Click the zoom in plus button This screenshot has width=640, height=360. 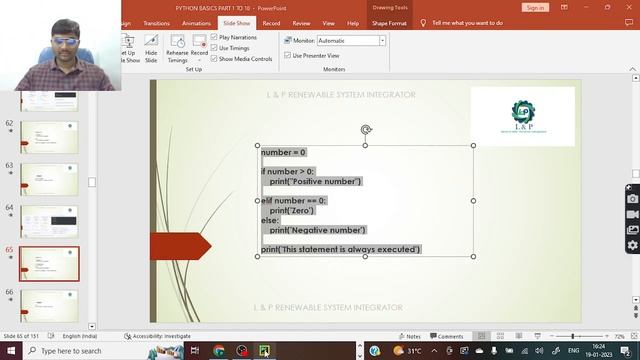coord(607,336)
